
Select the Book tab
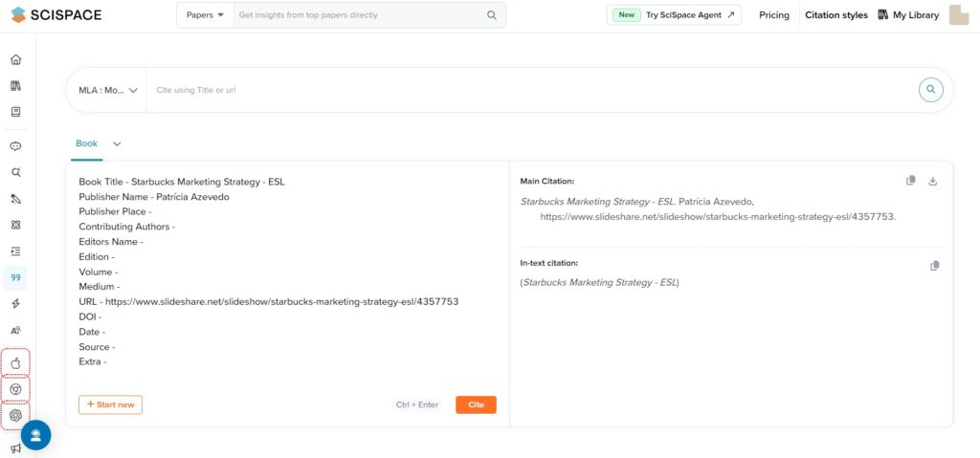(x=86, y=143)
